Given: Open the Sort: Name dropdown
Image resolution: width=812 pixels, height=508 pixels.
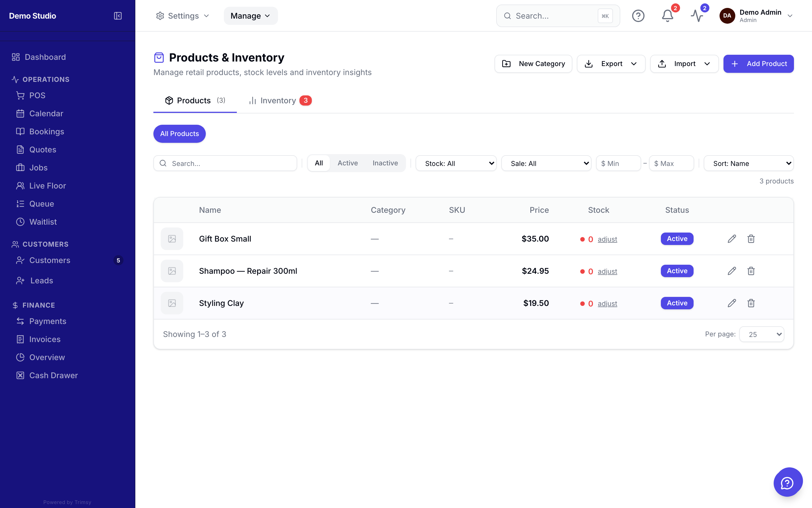Looking at the screenshot, I should pos(748,163).
